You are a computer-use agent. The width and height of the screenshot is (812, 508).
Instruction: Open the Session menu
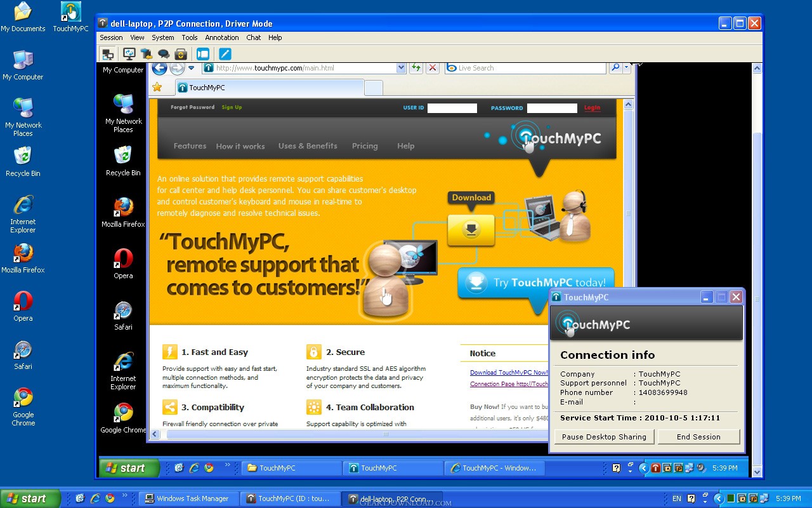coord(111,37)
